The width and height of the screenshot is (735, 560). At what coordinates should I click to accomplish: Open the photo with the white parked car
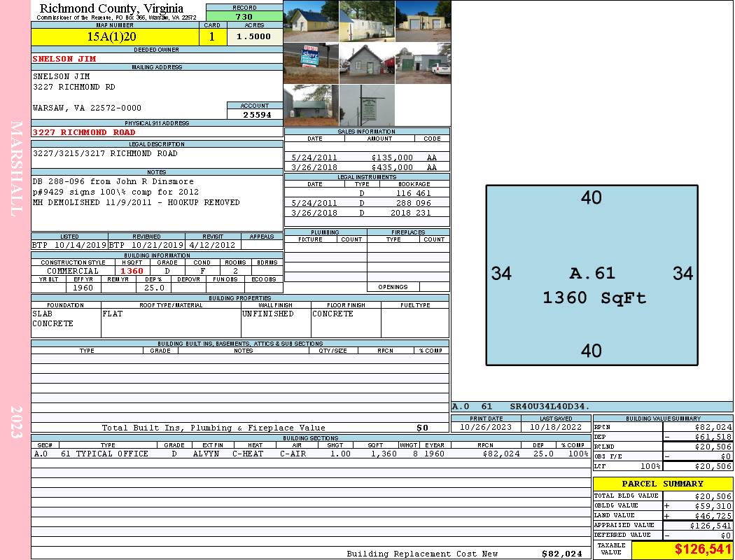[423, 63]
